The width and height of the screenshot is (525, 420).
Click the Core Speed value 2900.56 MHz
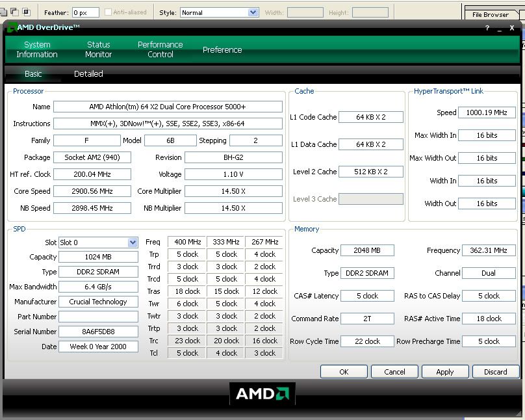[92, 191]
